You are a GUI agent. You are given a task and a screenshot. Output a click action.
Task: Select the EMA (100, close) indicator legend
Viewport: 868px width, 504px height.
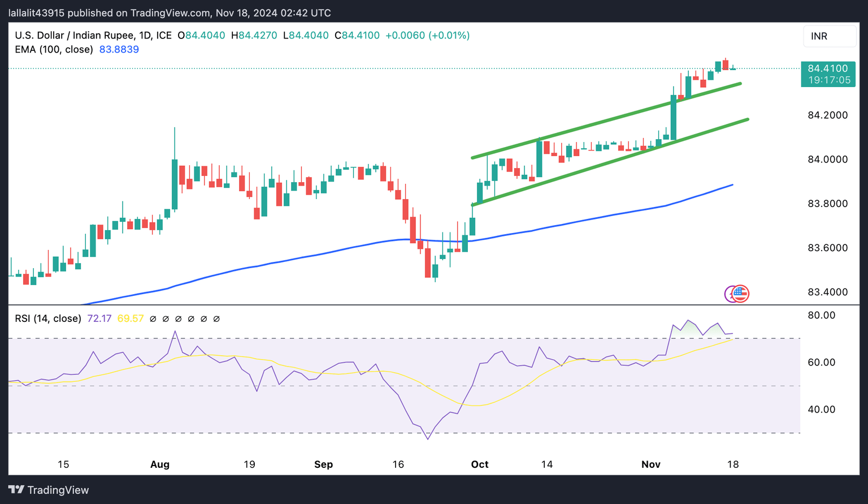[x=54, y=49]
